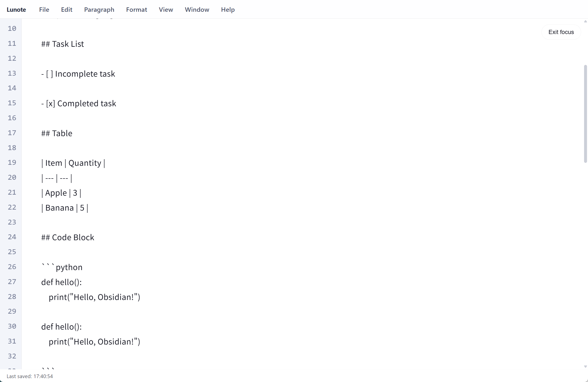The width and height of the screenshot is (588, 382).
Task: Click the '| Item | Quantity |' row
Action: [x=73, y=163]
